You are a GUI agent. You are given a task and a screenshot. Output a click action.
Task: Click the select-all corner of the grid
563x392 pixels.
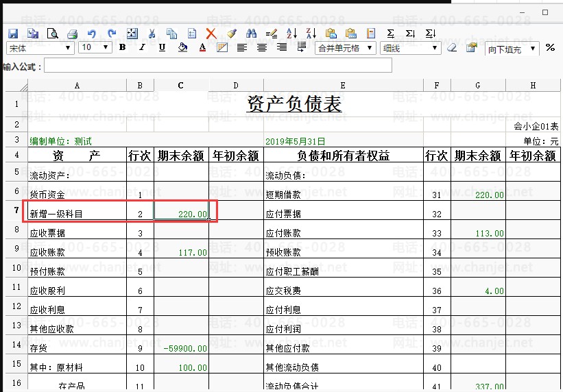[16, 86]
